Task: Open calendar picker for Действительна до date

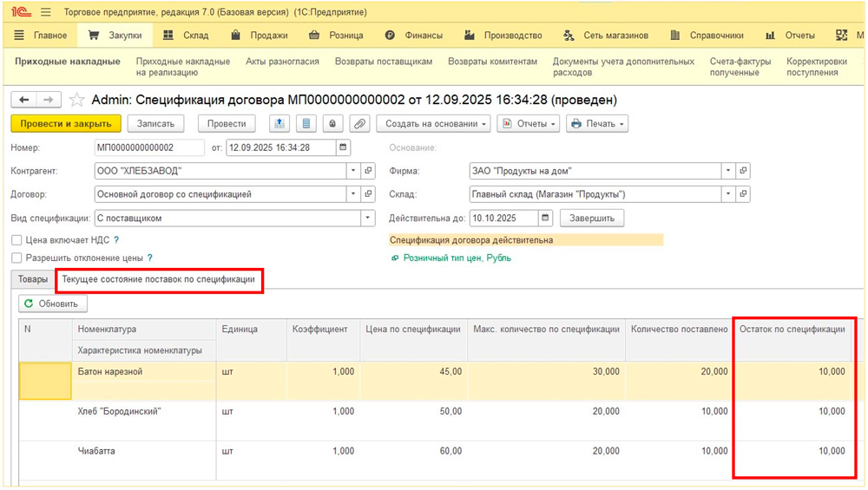Action: pyautogui.click(x=545, y=219)
